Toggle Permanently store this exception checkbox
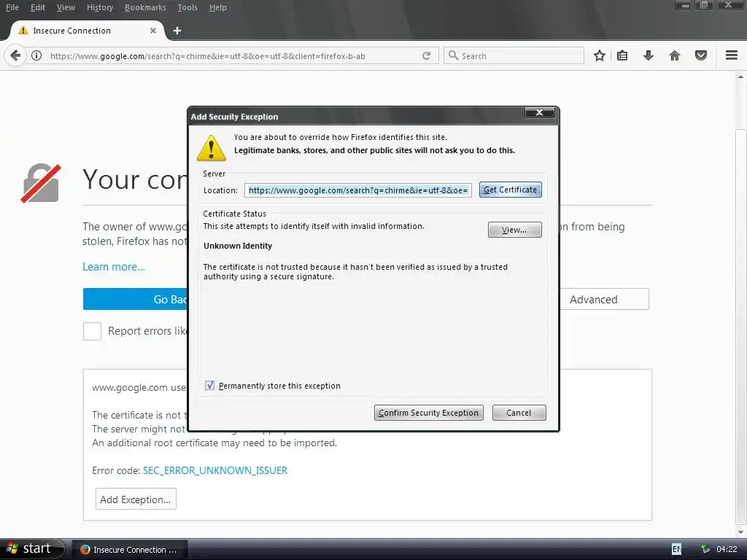 pyautogui.click(x=209, y=385)
